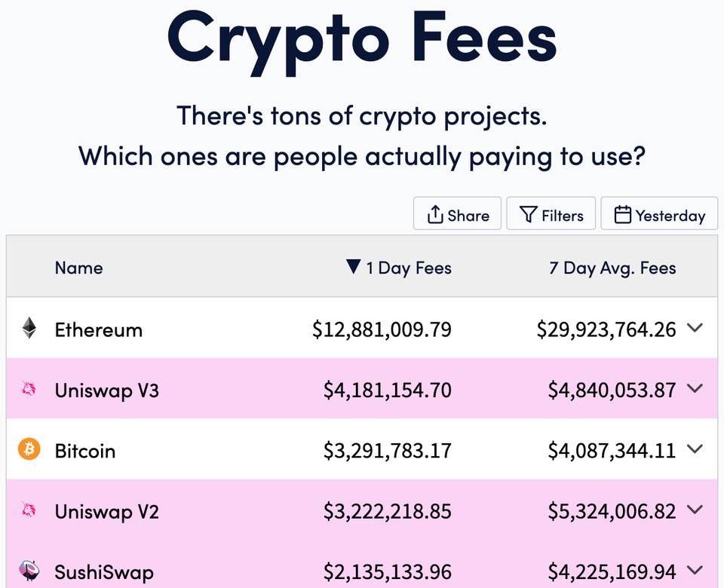Image resolution: width=724 pixels, height=588 pixels.
Task: Open the Share button
Action: tap(457, 215)
